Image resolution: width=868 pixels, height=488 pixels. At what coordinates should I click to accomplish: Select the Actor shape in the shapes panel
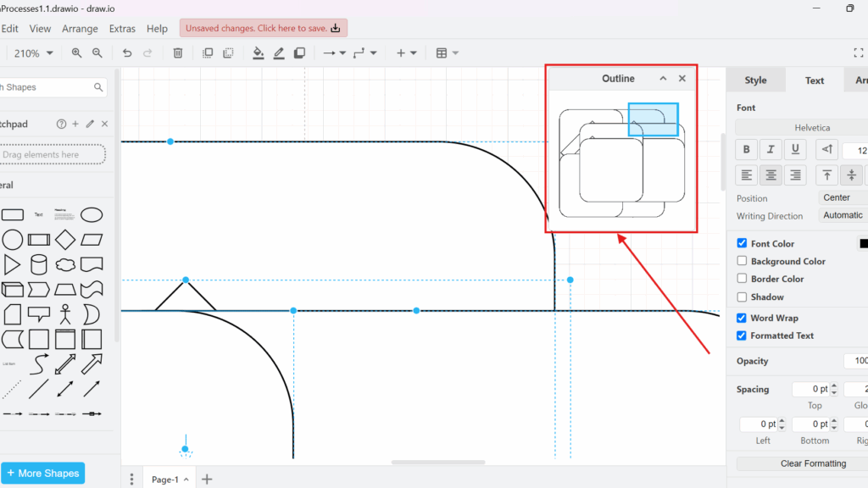click(65, 313)
